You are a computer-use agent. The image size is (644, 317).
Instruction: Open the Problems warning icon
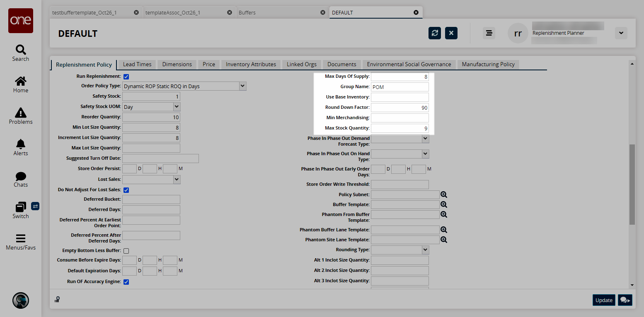(21, 116)
